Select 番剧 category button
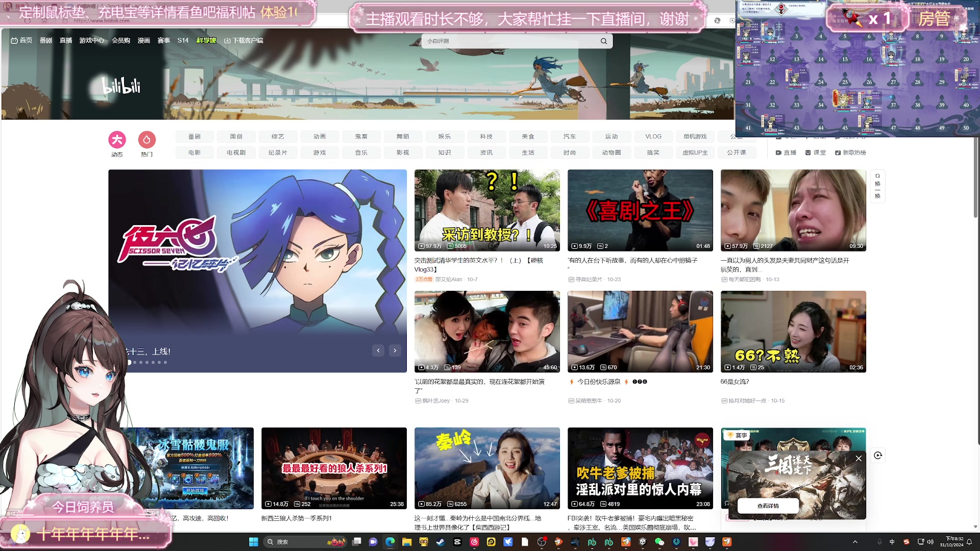 [194, 136]
